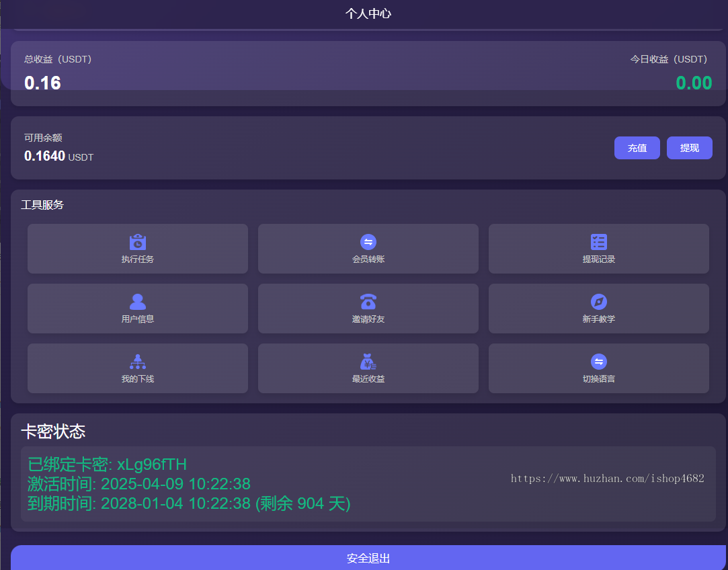Click the 邀请好友 telephone icon

(x=368, y=302)
